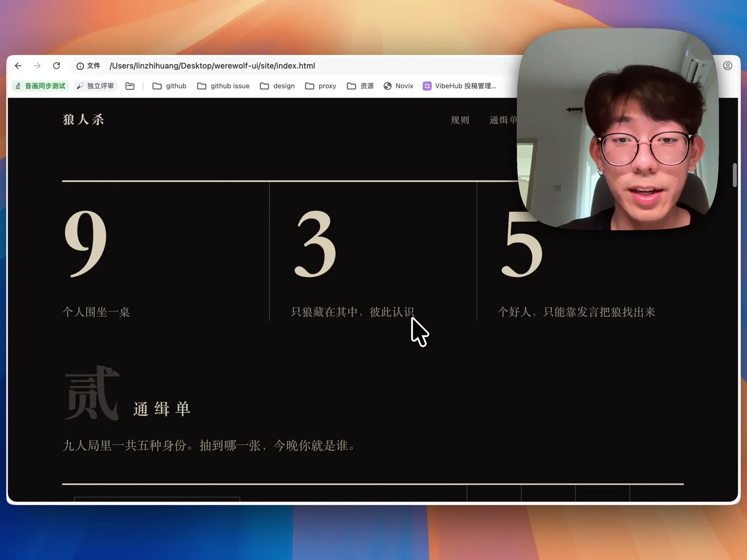Click the text 个人围坐一桌
The width and height of the screenshot is (747, 560).
point(96,312)
